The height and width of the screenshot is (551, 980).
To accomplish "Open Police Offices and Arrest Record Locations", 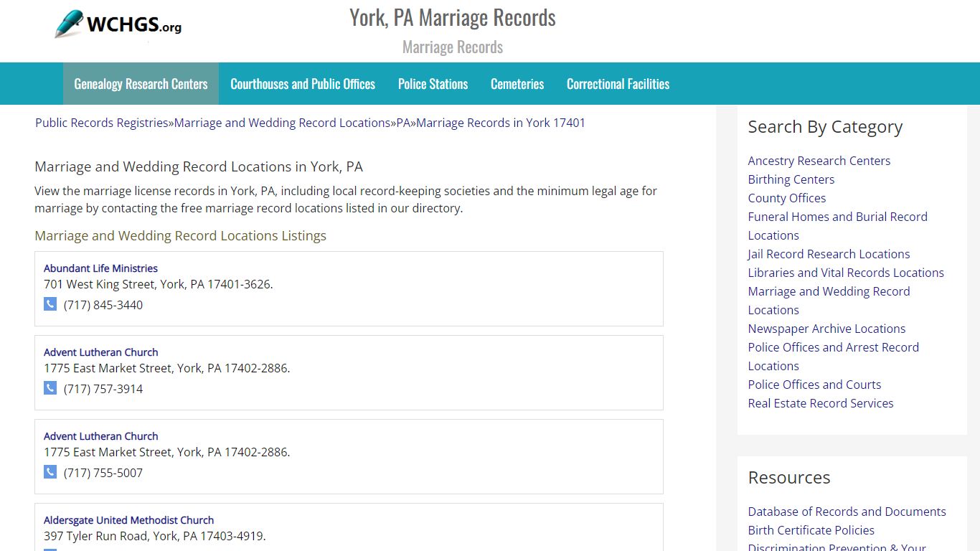I will coord(834,357).
